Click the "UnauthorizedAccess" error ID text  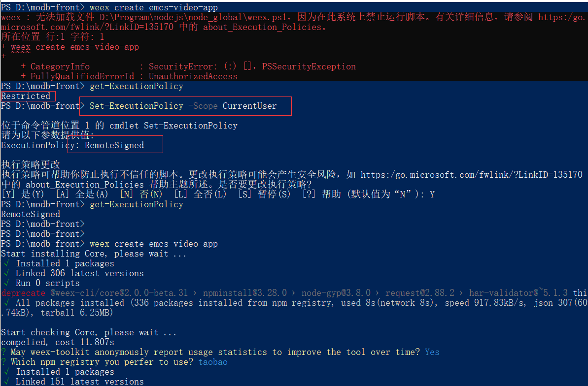[x=193, y=76]
